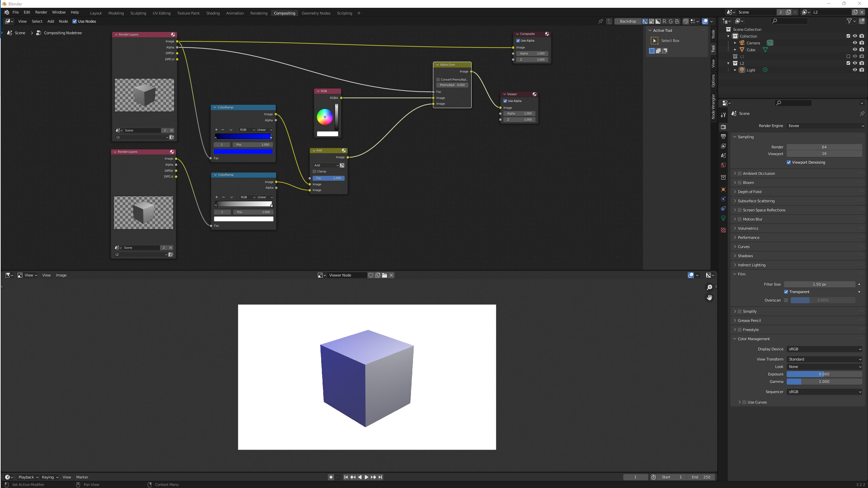Open the Render Engine dropdown

(826, 126)
